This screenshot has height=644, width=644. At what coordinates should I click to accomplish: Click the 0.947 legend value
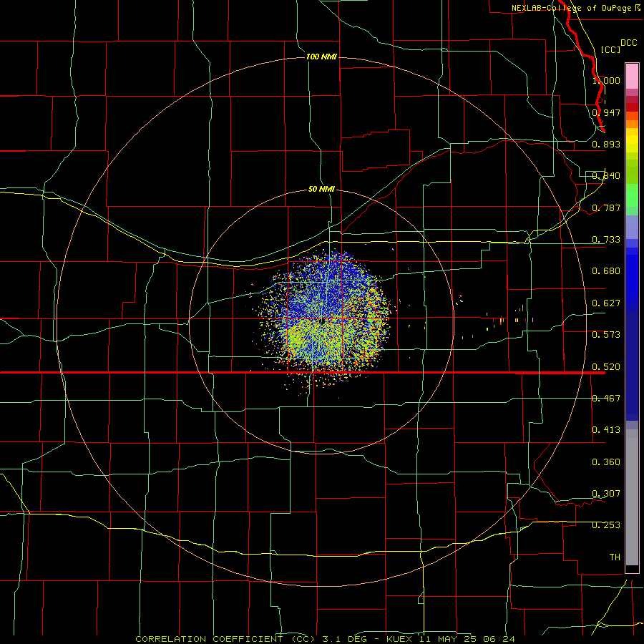[x=606, y=112]
